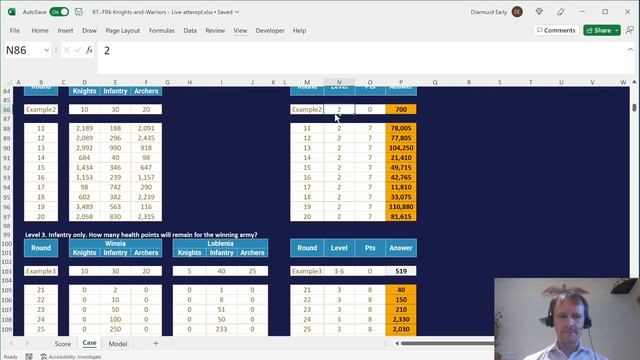Switch to the Score sheet tab
This screenshot has height=360, width=640.
[62, 344]
